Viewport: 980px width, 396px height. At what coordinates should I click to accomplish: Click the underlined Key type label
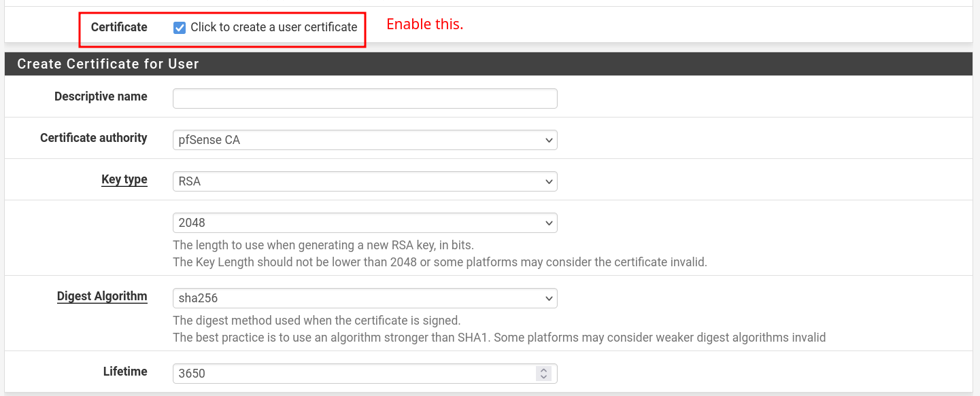pyautogui.click(x=124, y=180)
